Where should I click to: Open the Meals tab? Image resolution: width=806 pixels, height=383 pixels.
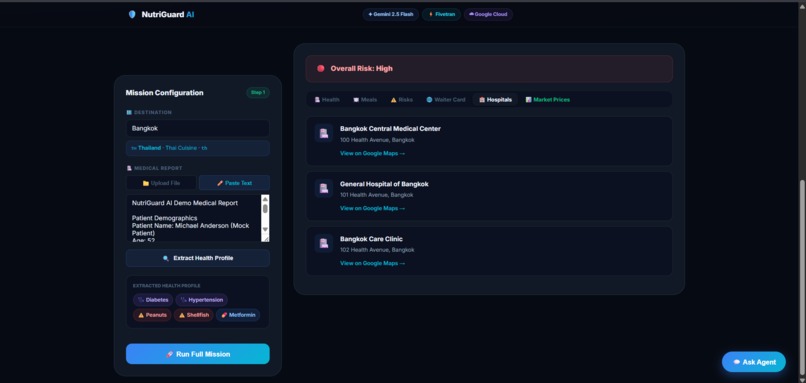[365, 100]
